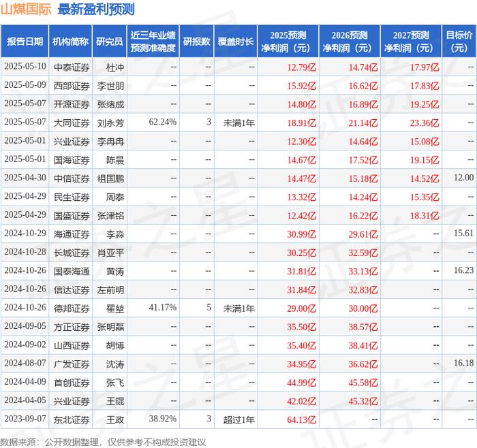Click the 41.17% accuracy value
This screenshot has width=477, height=448.
[x=163, y=308]
